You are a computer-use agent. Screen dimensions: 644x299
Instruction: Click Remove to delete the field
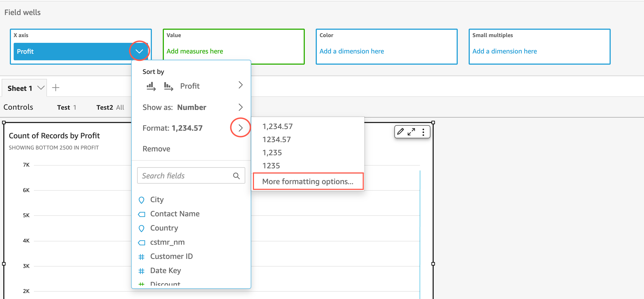click(x=156, y=149)
